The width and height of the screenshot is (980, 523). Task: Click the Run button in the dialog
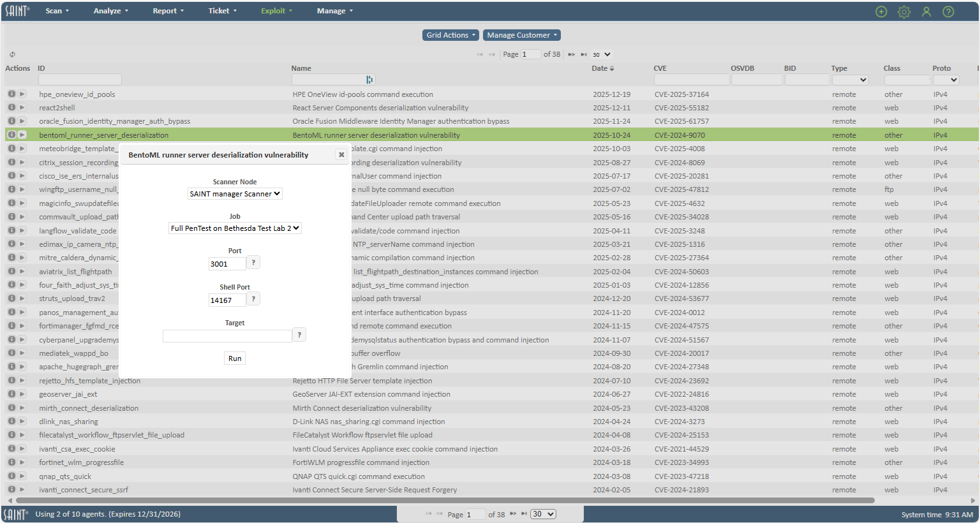[x=234, y=358]
